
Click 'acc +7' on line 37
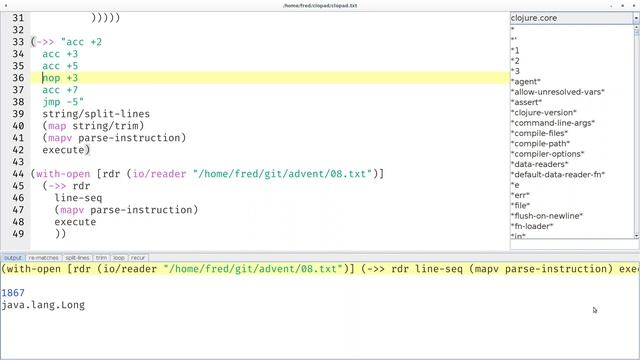pos(60,90)
